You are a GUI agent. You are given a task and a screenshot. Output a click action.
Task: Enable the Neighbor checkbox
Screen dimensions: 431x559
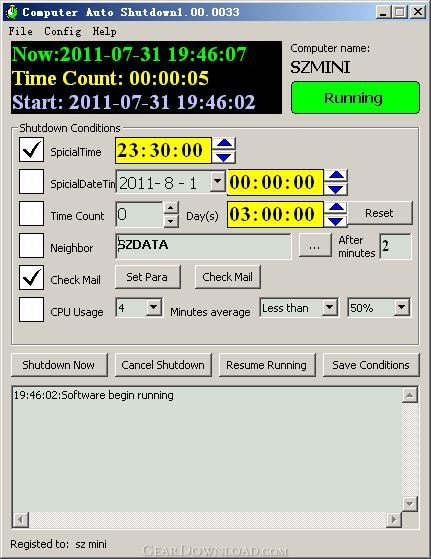[31, 246]
